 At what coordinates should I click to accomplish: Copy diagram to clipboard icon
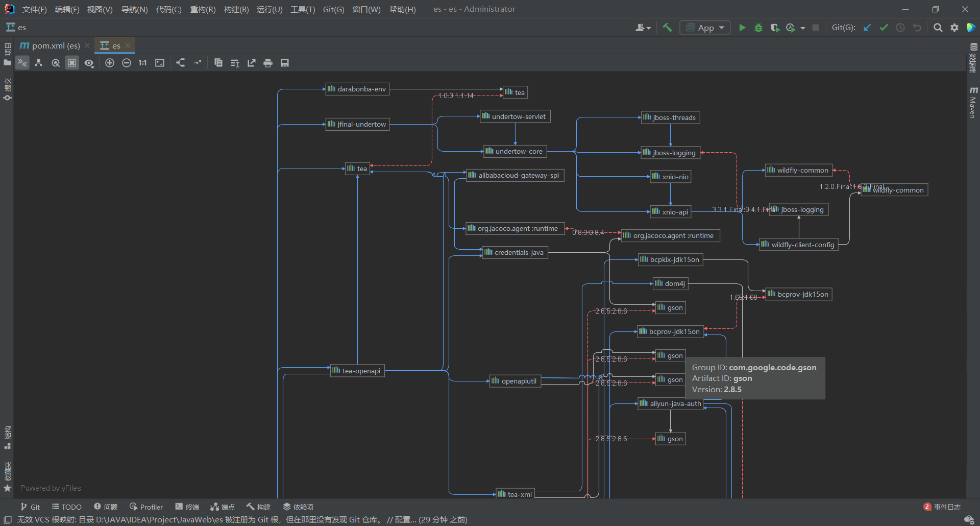click(218, 63)
